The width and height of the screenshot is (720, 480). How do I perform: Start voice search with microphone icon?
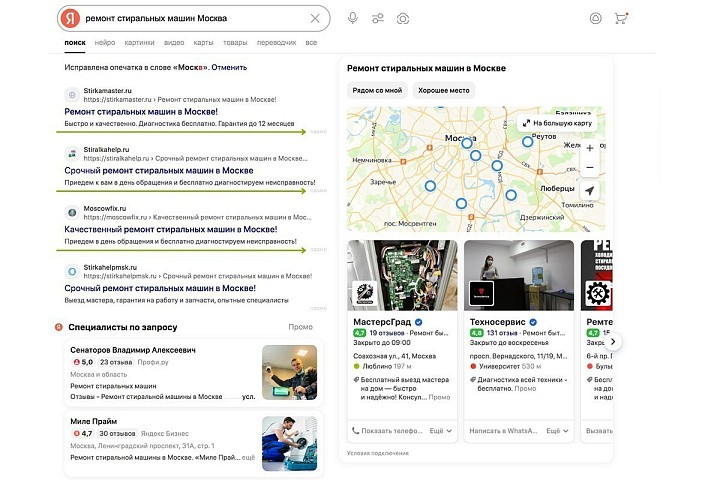[x=352, y=18]
